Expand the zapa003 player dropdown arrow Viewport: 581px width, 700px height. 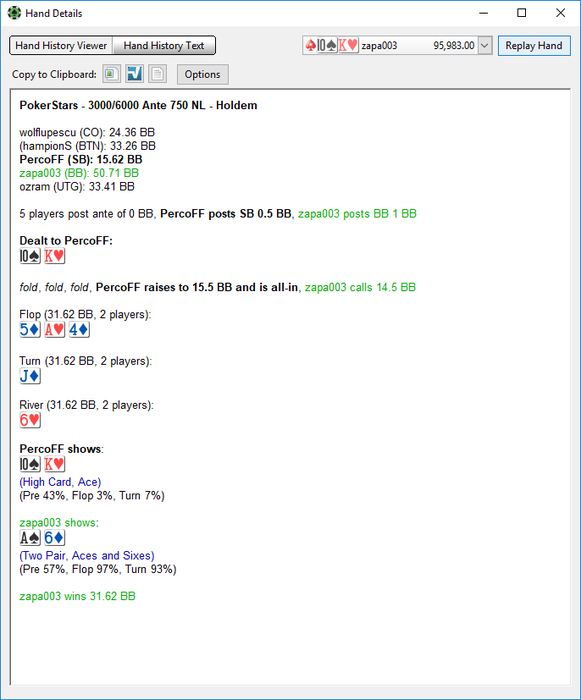coord(485,46)
